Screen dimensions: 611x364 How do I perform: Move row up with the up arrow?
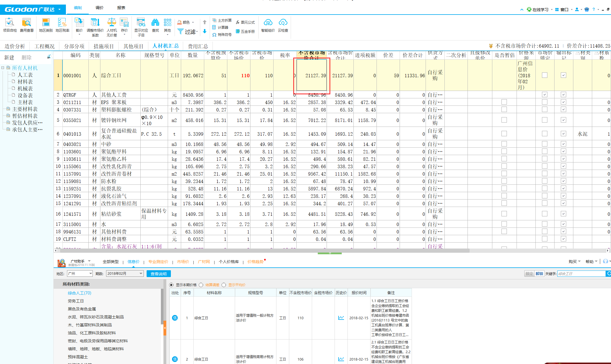(205, 22)
